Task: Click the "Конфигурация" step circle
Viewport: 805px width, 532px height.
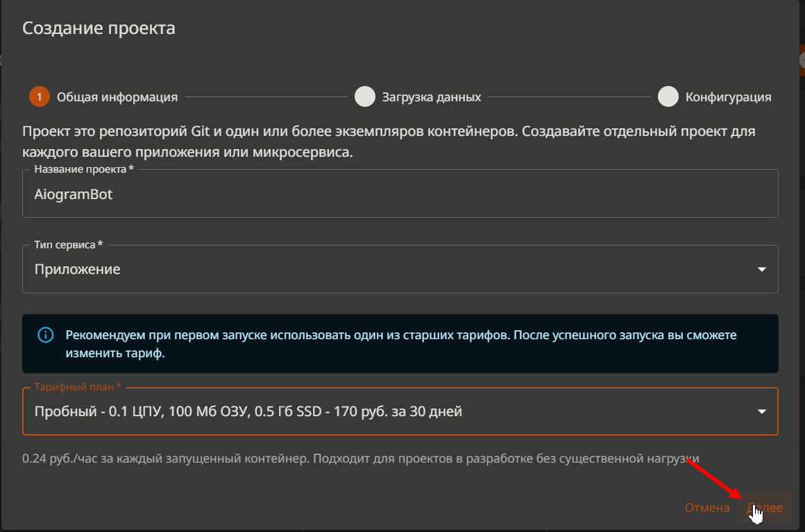Action: click(668, 96)
